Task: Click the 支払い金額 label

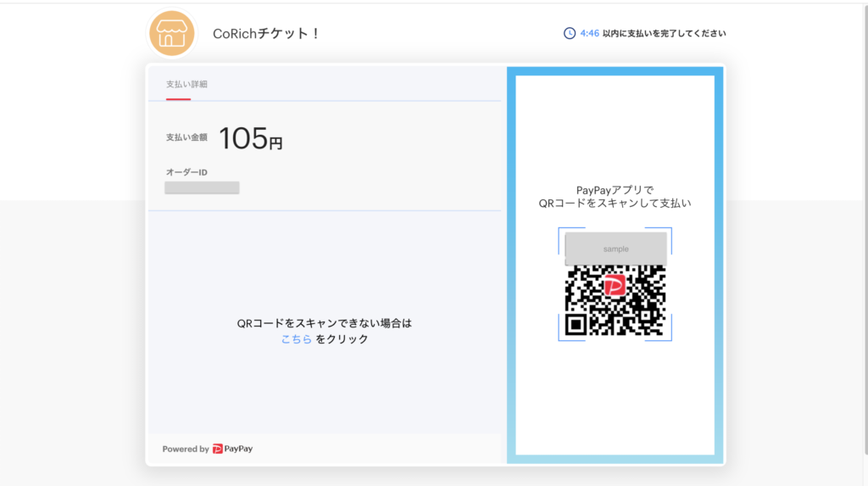Action: click(186, 137)
